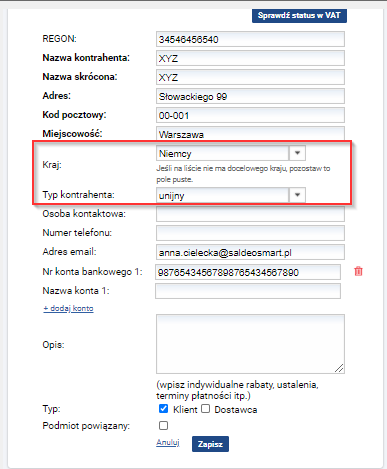
Task: Click the Anuluj link
Action: pos(168,442)
